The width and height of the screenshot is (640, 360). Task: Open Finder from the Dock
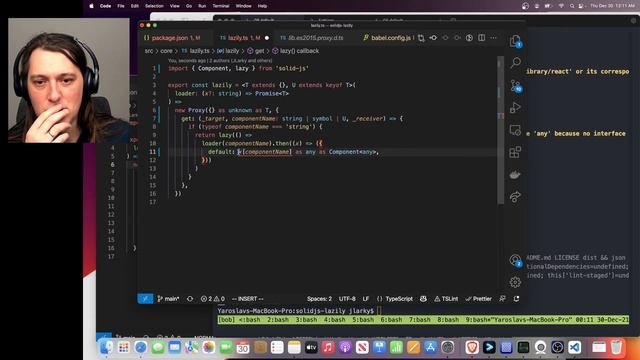pos(106,347)
